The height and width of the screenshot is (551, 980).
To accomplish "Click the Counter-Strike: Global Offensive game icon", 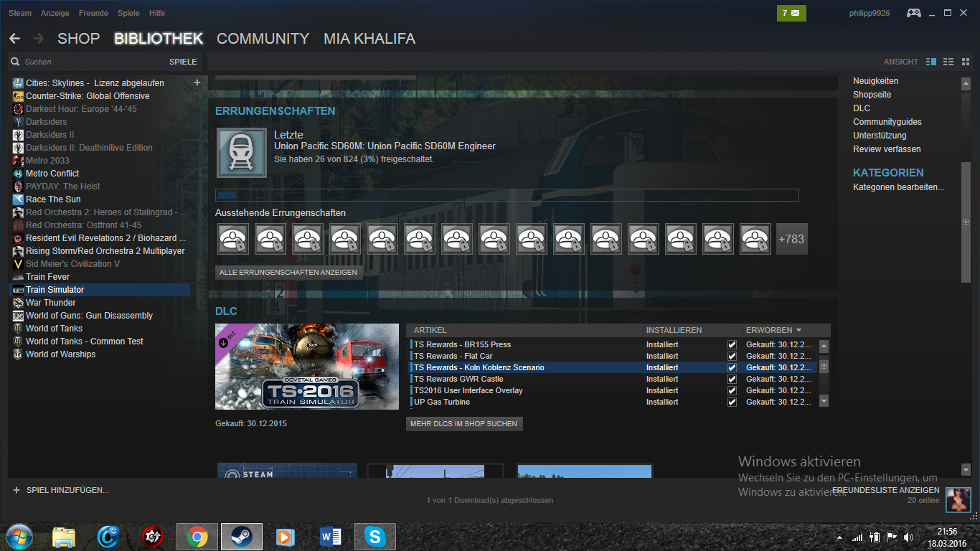I will pyautogui.click(x=19, y=96).
